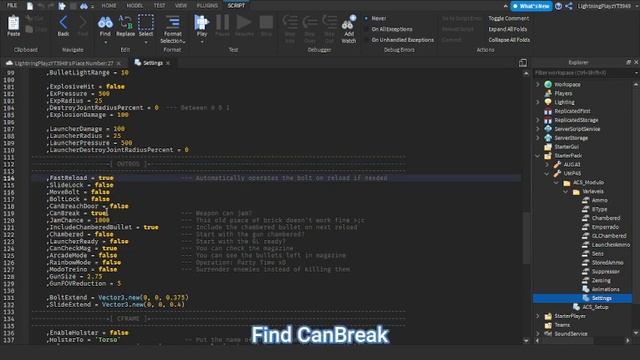640x360 pixels.
Task: Collapse the ACS_Modulo folder
Action: point(556,182)
